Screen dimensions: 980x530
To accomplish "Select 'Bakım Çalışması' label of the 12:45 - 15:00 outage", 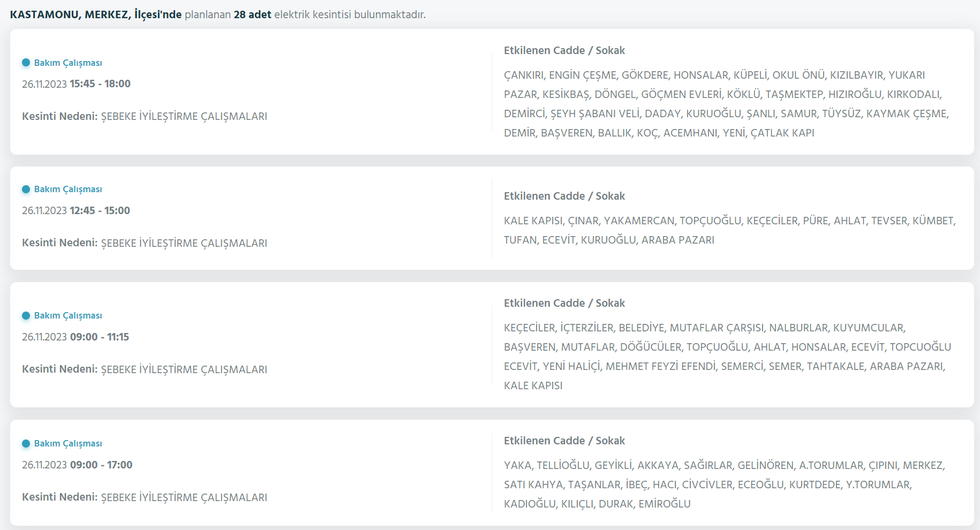I will 68,189.
